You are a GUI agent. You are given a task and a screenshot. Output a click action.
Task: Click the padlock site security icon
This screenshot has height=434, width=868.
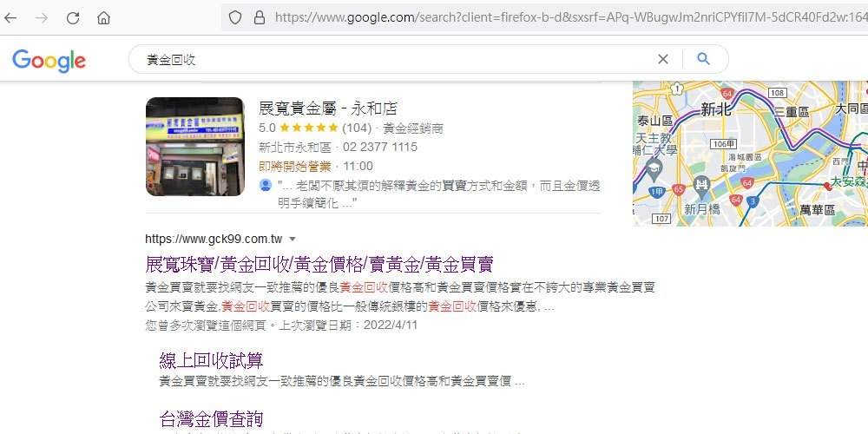259,17
